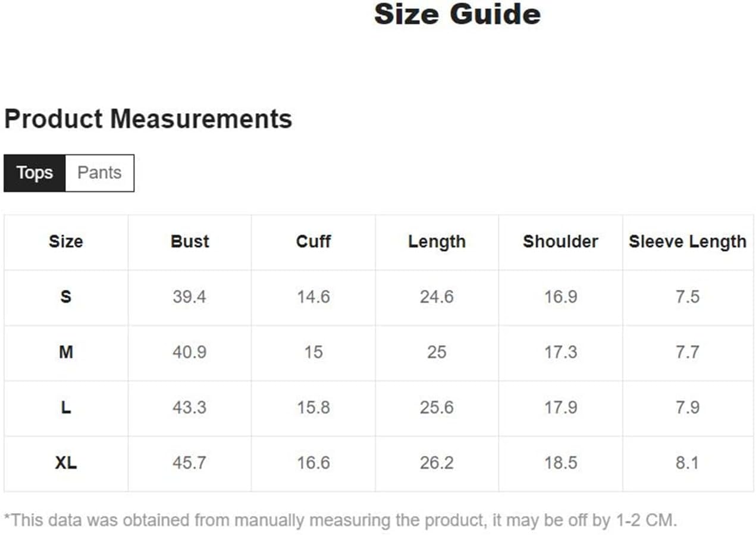
Task: Click the 25.6 length value
Action: (x=437, y=408)
